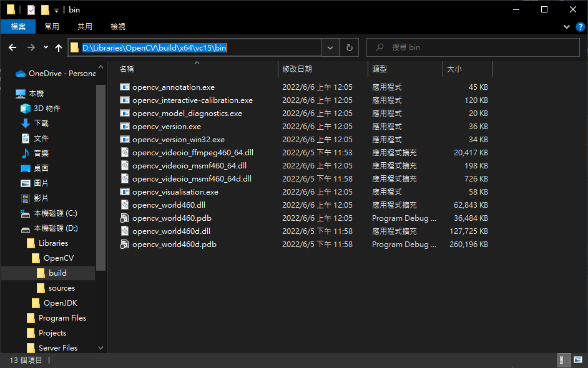The image size is (588, 368).
Task: Select the opencv_world460d.pdb file icon
Action: click(124, 245)
